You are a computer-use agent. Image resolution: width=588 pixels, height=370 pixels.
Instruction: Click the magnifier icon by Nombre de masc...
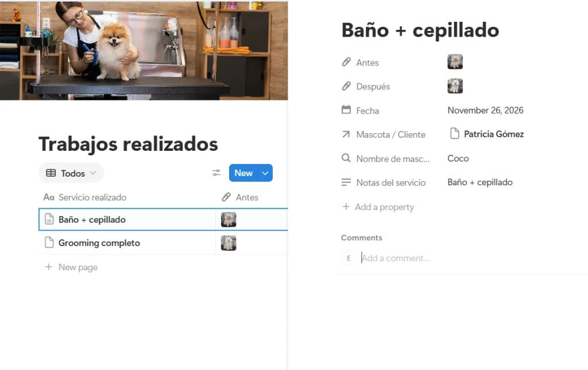346,158
